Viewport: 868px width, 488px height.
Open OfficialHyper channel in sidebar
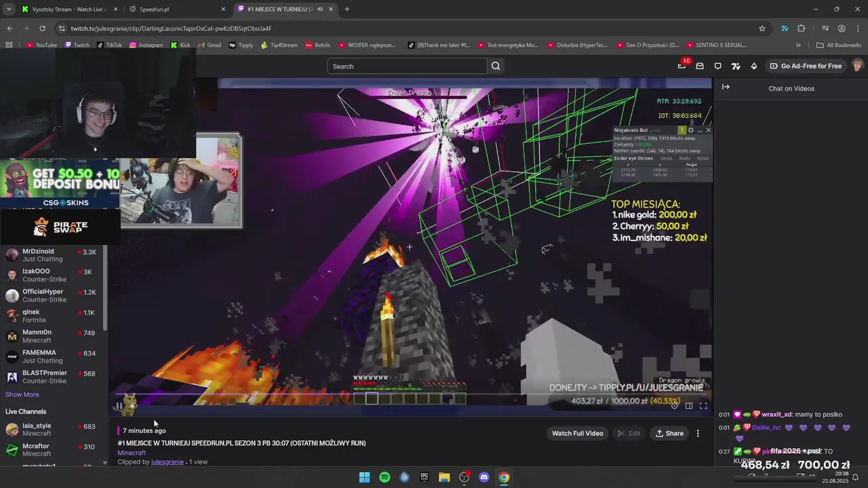[x=53, y=296]
